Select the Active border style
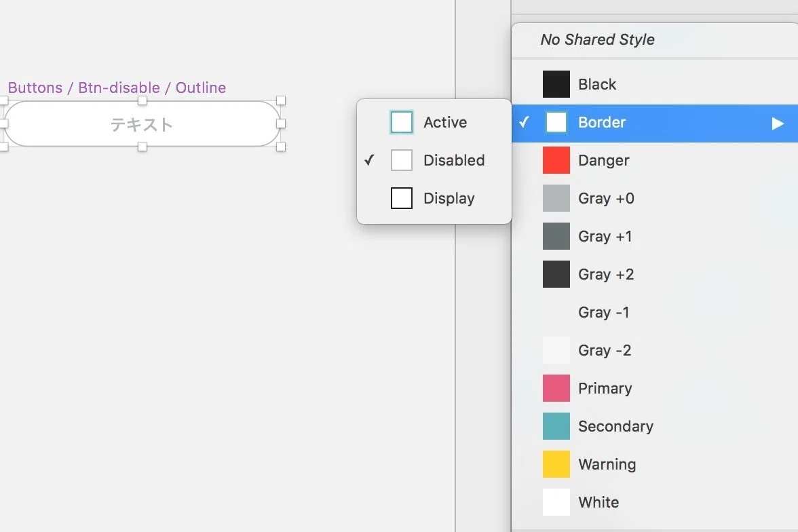The image size is (798, 532). click(434, 122)
